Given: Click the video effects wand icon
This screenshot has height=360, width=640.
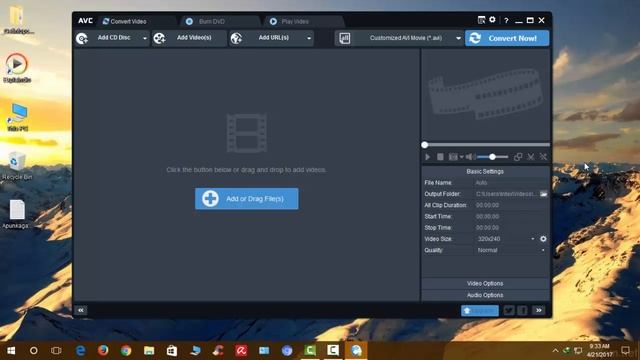Looking at the screenshot, I should point(543,157).
